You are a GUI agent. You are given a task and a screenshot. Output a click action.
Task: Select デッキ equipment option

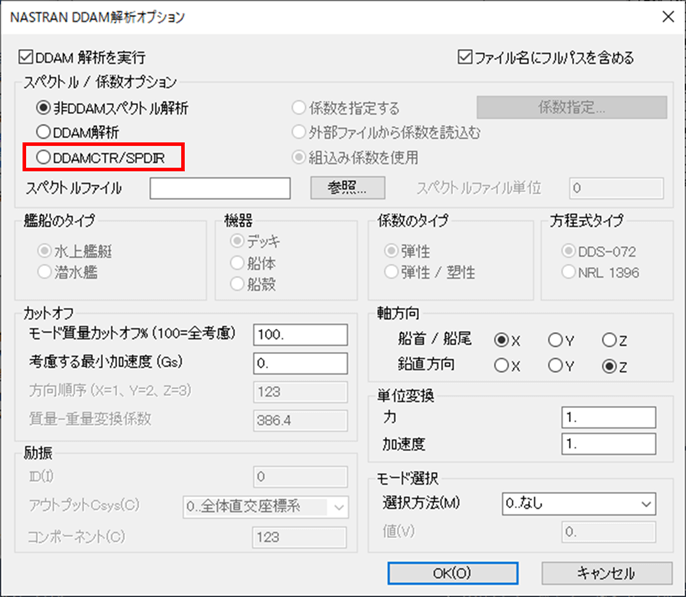[x=237, y=241]
